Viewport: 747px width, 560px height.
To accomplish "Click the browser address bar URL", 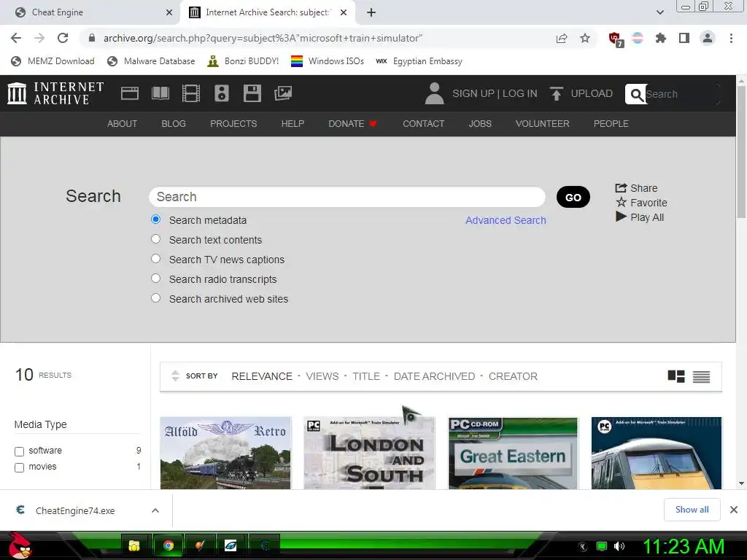I will [x=263, y=38].
